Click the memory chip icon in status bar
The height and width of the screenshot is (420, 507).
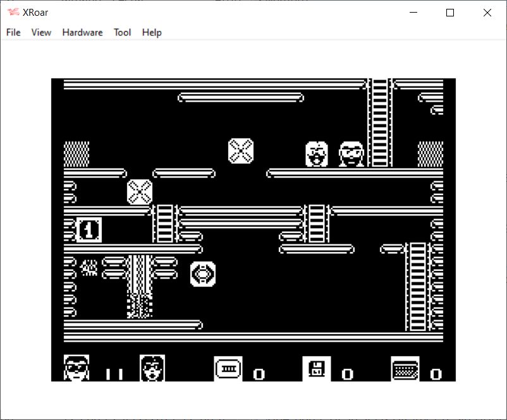coord(228,368)
